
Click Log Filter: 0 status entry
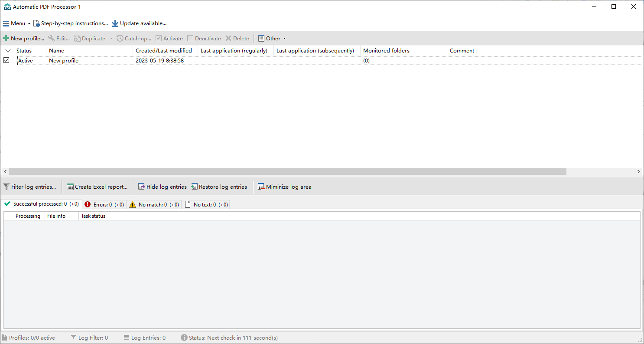coord(89,338)
